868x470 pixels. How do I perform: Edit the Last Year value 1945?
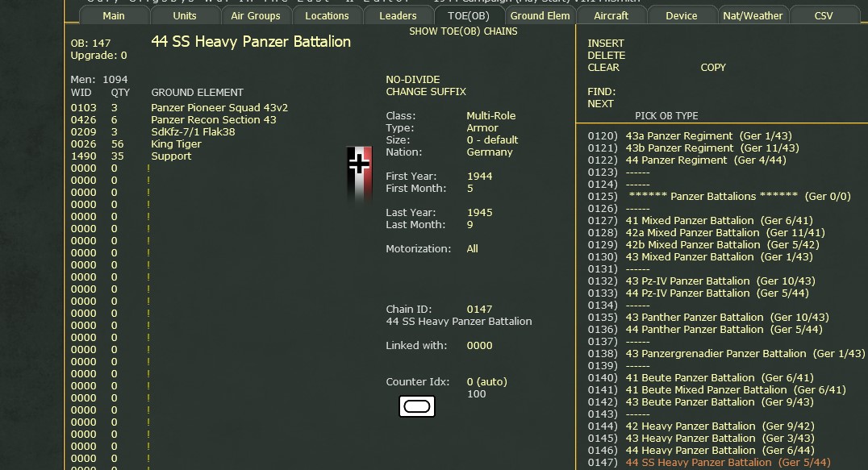point(479,213)
